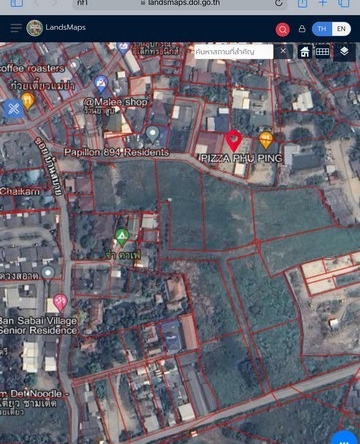Viewport: 360px width, 444px height.
Task: Reload the page in browser bar
Action: [x=279, y=3]
